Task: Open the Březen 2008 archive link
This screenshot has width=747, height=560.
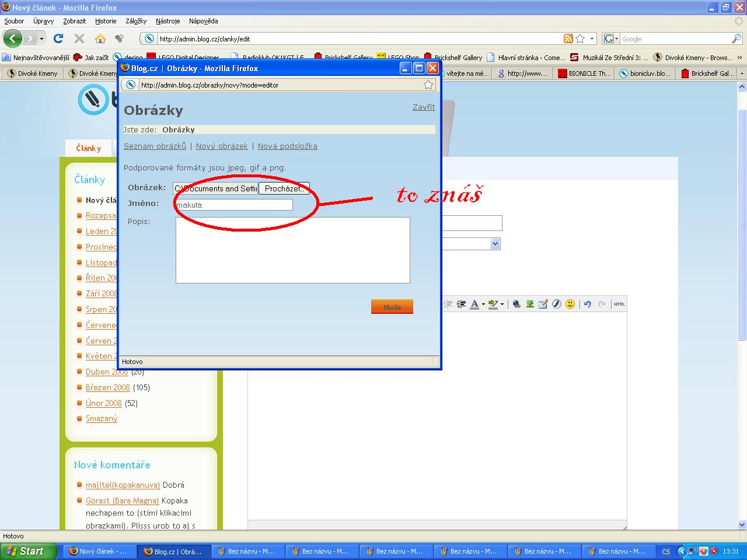Action: coord(108,387)
